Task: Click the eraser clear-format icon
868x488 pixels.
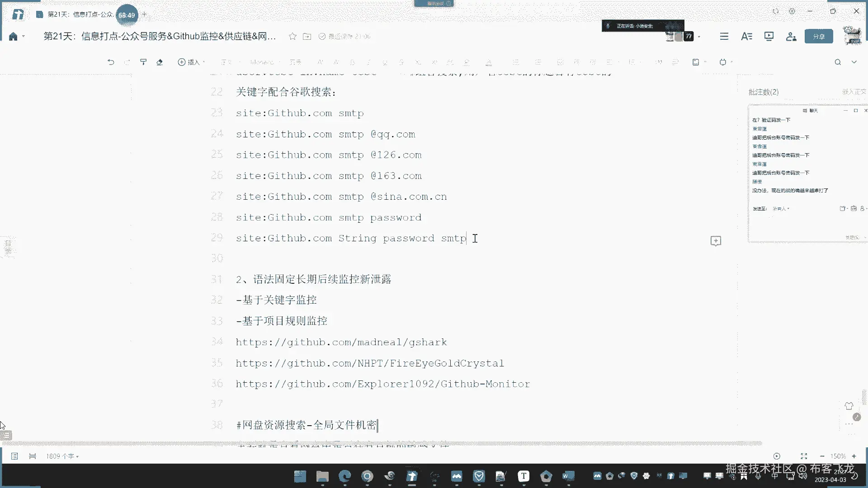Action: [x=160, y=62]
